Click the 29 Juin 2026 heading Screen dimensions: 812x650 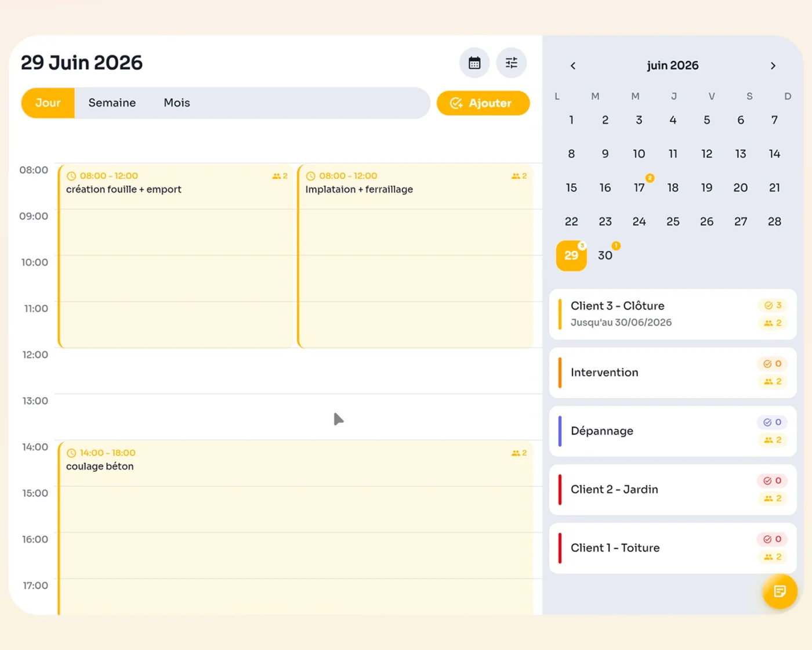pyautogui.click(x=82, y=63)
